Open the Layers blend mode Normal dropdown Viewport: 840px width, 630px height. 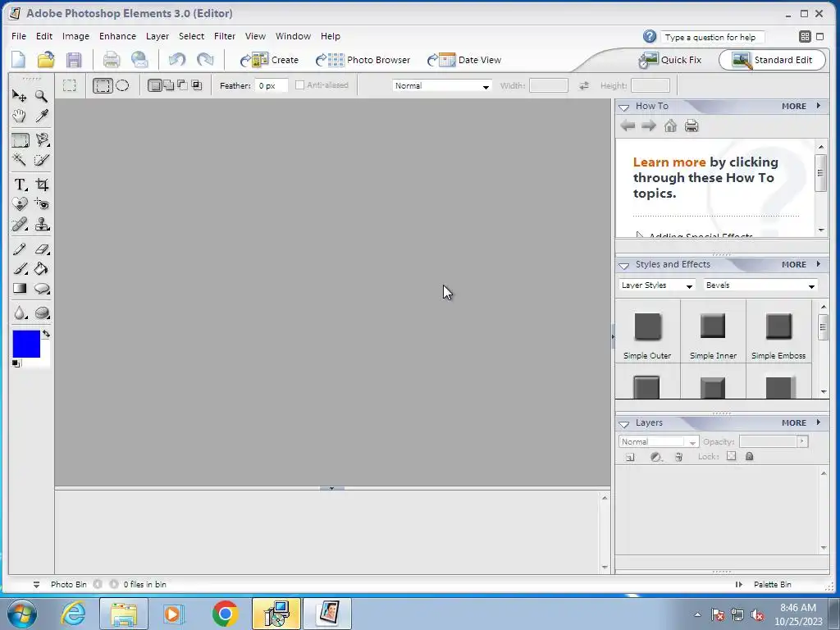pyautogui.click(x=659, y=442)
